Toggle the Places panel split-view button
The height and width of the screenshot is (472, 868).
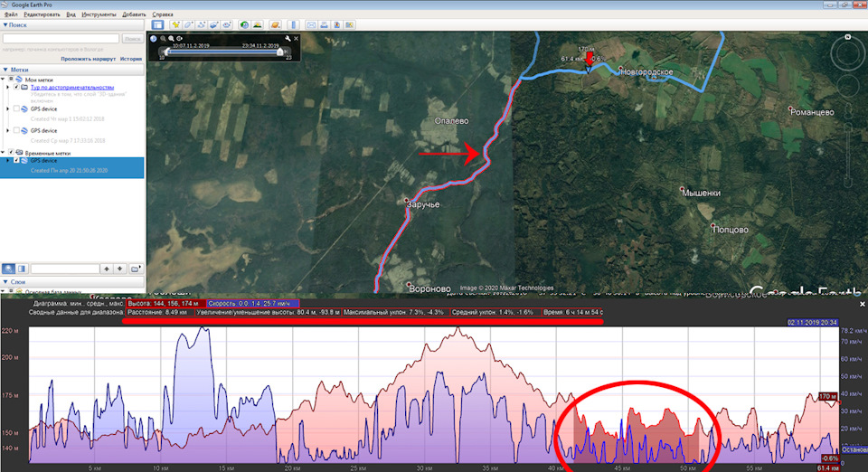[x=22, y=269]
